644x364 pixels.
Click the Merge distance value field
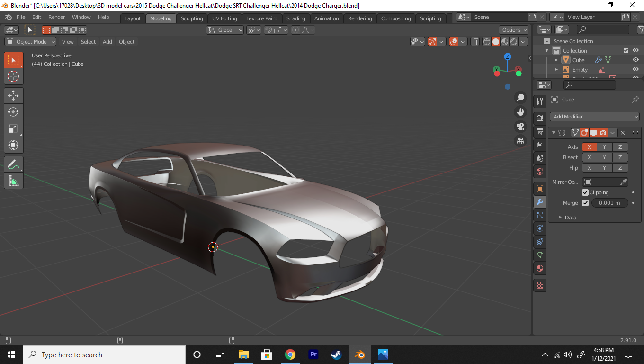(609, 203)
